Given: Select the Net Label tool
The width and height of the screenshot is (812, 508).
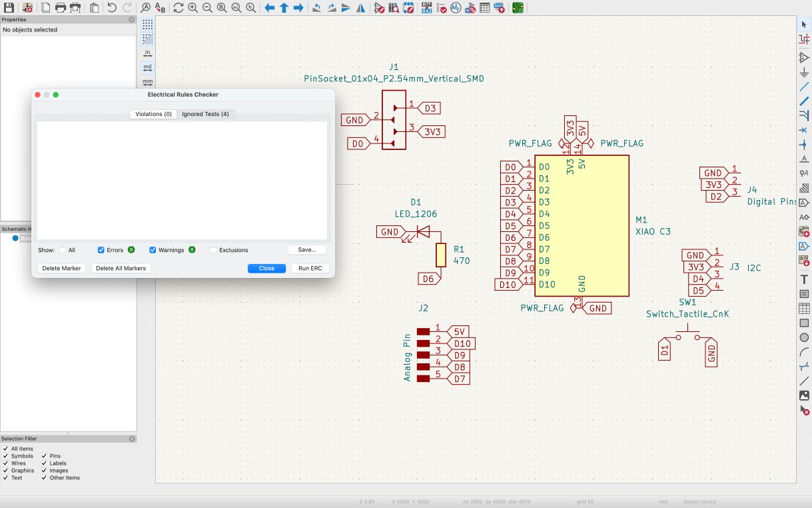Looking at the screenshot, I should [804, 159].
